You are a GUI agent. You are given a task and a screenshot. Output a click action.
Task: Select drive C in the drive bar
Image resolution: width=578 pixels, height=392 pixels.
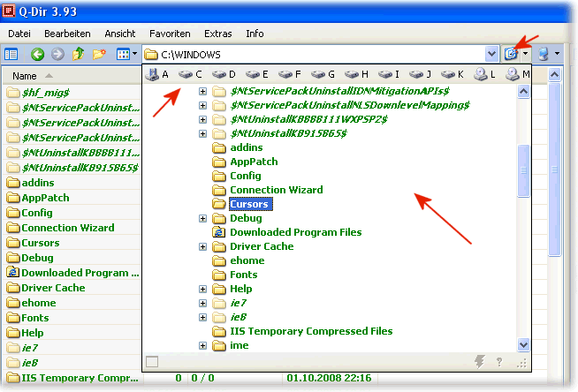190,75
